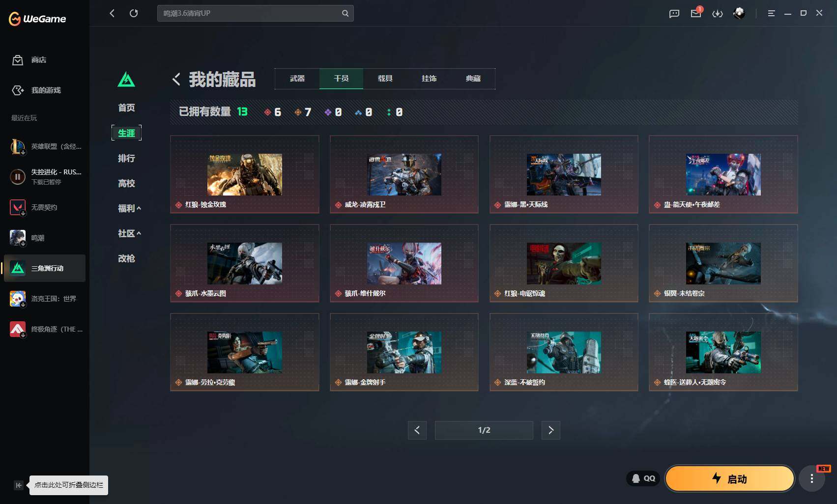
Task: Click the 最近在玩 section label
Action: (x=24, y=118)
